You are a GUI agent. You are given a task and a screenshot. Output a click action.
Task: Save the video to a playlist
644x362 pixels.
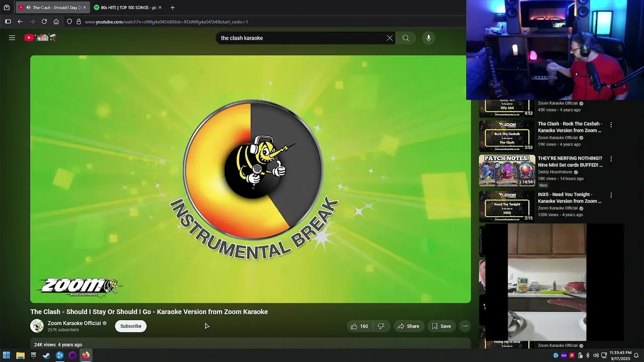click(x=441, y=326)
